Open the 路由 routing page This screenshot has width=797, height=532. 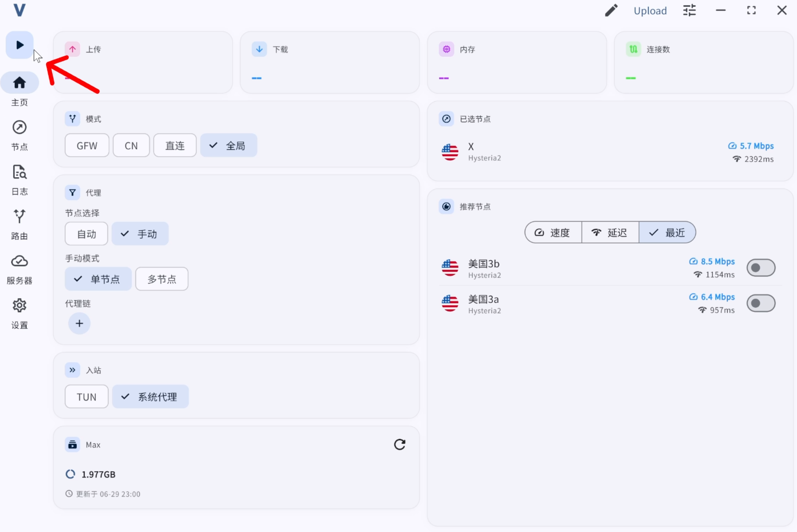[19, 224]
